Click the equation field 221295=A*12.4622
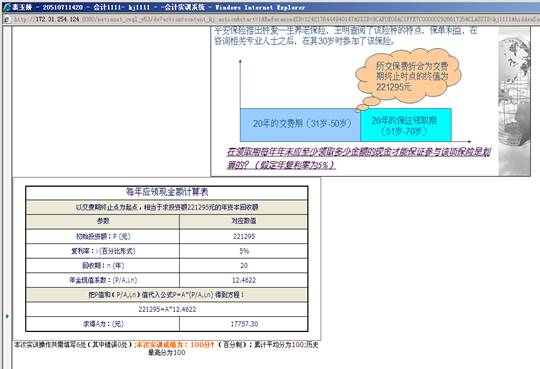 click(167, 309)
